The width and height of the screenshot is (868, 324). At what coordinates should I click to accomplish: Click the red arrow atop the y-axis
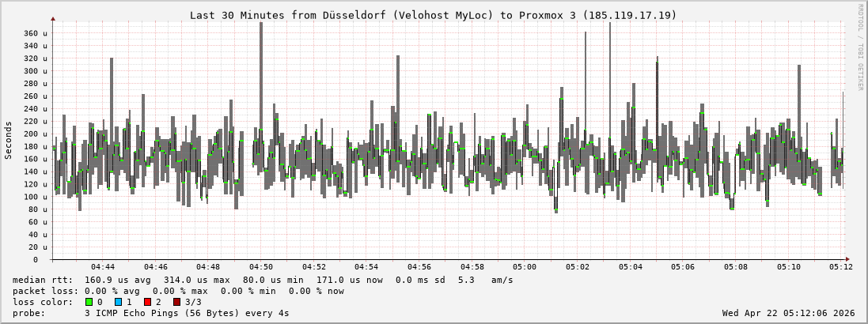53,18
